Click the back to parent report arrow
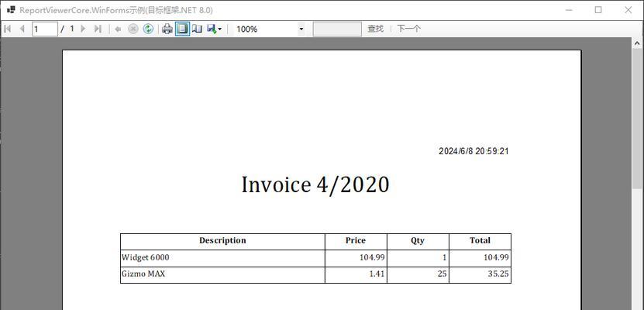The image size is (644, 310). coord(118,29)
